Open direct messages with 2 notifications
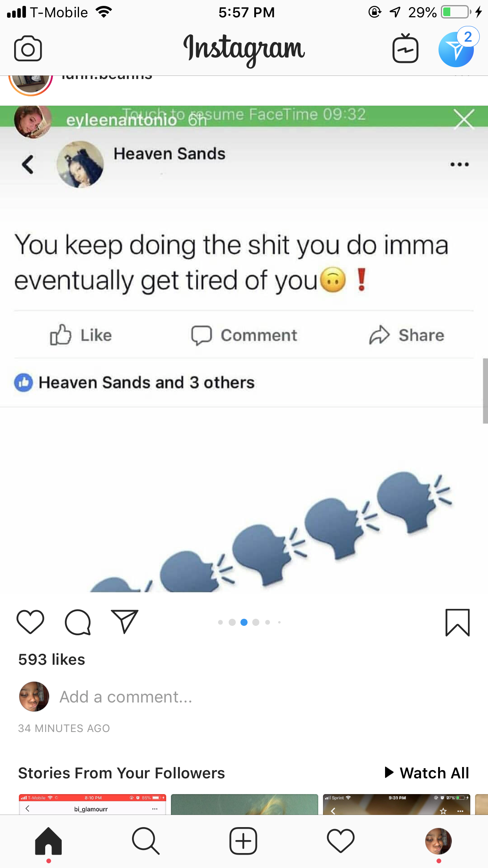 tap(457, 48)
